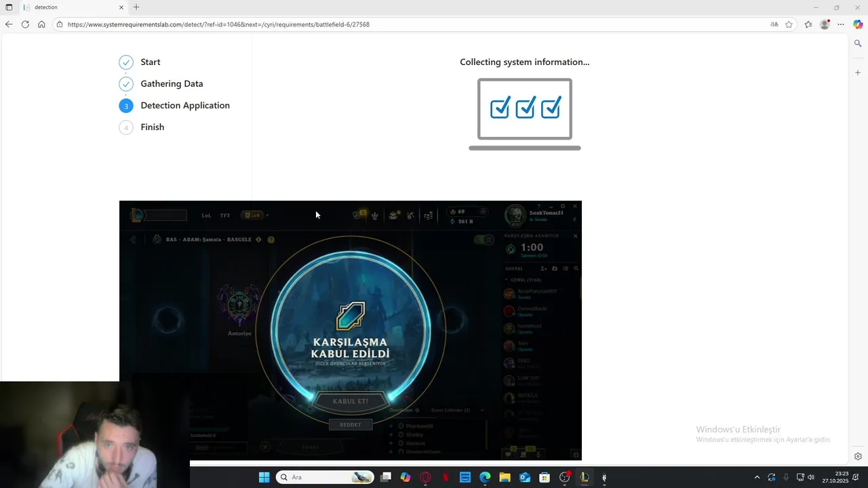The image size is (868, 488).
Task: Switch to the TFT game tab
Action: click(x=225, y=216)
